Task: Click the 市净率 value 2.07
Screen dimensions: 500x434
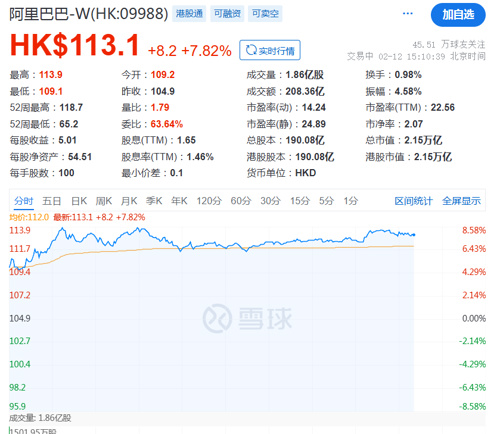Action: pos(413,124)
